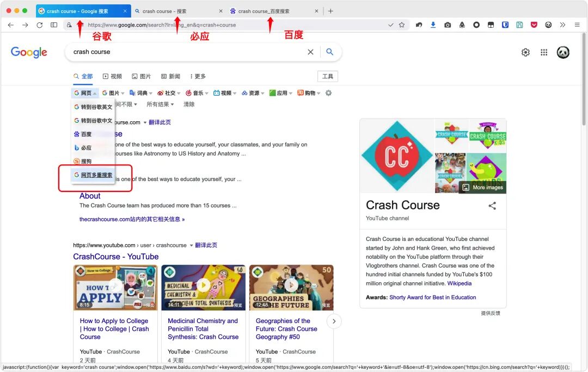This screenshot has width=588, height=372.
Task: Choose 转到谷歌中文 in the dropdown menu
Action: (x=93, y=121)
